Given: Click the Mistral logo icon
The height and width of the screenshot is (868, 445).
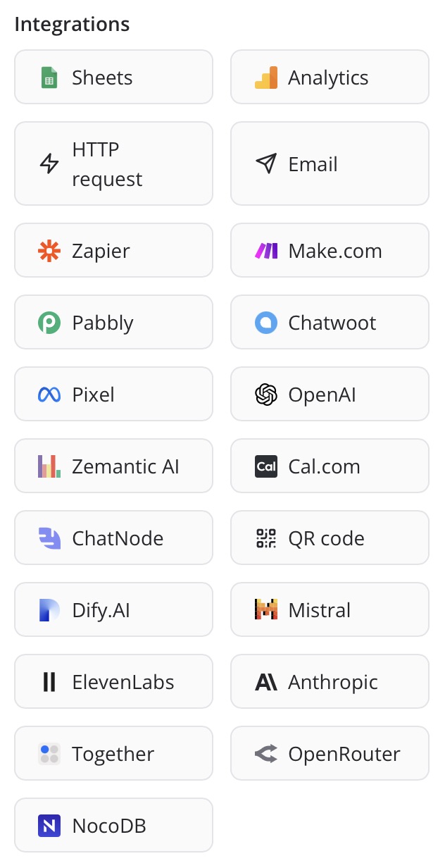Looking at the screenshot, I should click(x=265, y=610).
